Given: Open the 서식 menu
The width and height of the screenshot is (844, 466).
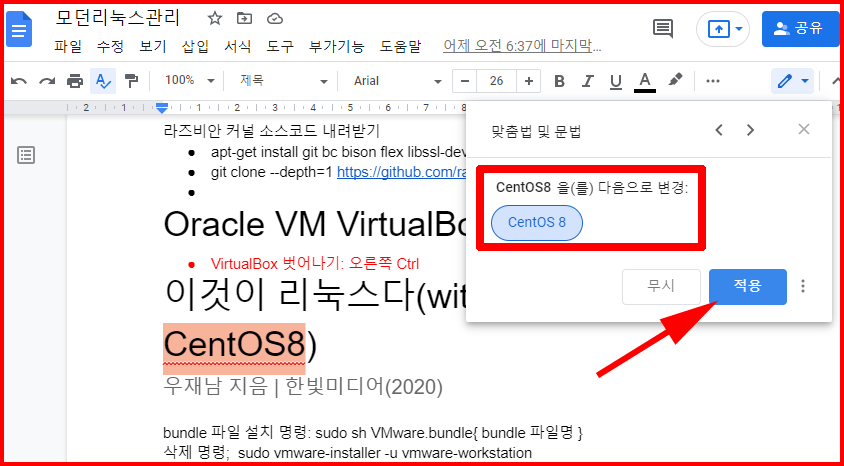Looking at the screenshot, I should click(238, 46).
